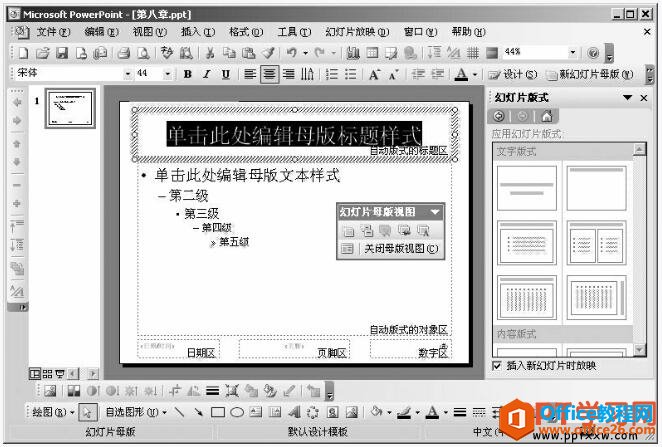Select the Arrow drawing tool

tap(198, 412)
